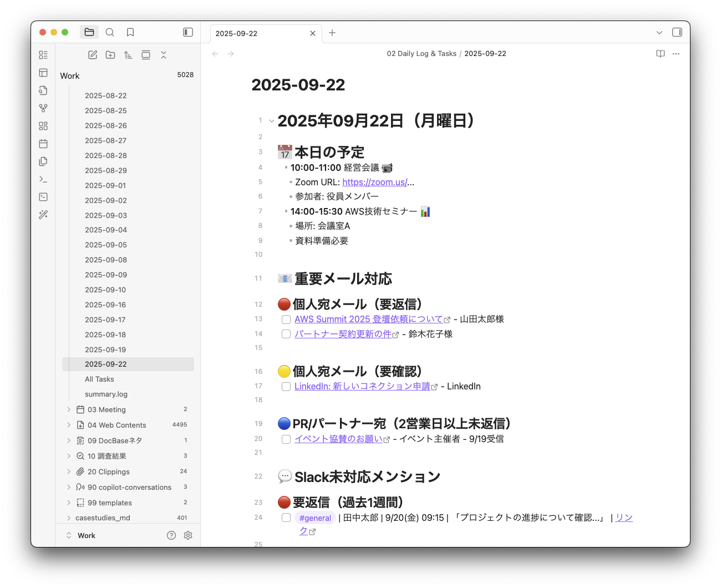The image size is (721, 588).
Task: Check the #general 田中太郎 mention checkbox
Action: tap(286, 518)
